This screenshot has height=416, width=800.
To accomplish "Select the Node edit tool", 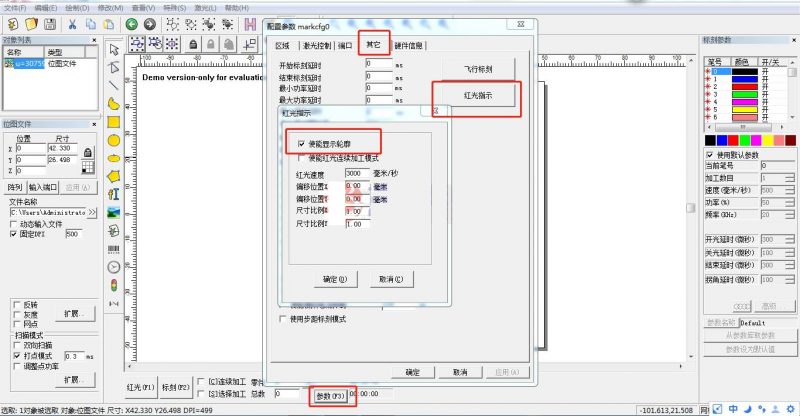I will [x=114, y=67].
